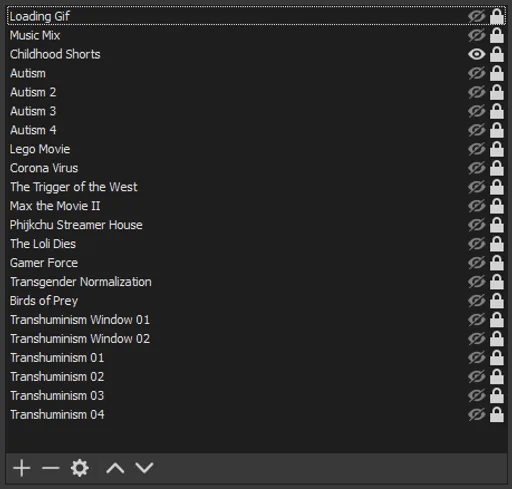Remove selected source with minus icon

(x=51, y=468)
